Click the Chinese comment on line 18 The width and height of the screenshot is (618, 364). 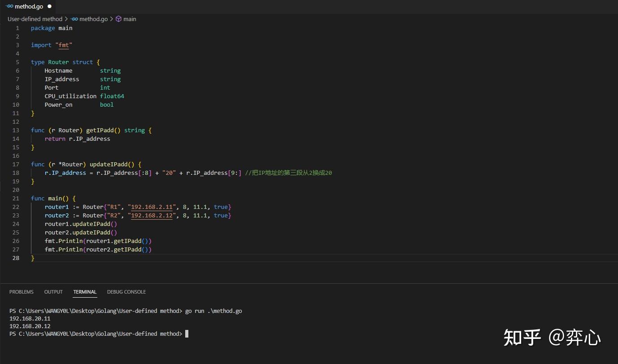coord(288,173)
